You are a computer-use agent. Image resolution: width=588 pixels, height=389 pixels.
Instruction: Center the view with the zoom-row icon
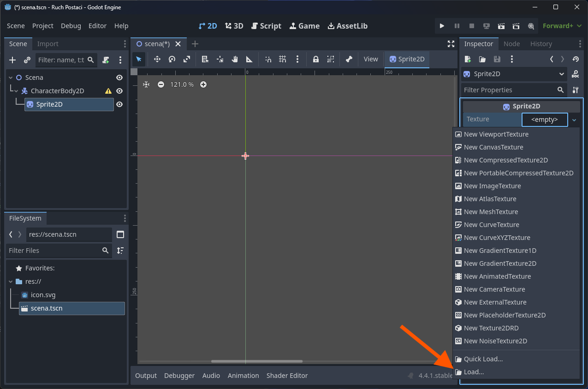point(146,84)
